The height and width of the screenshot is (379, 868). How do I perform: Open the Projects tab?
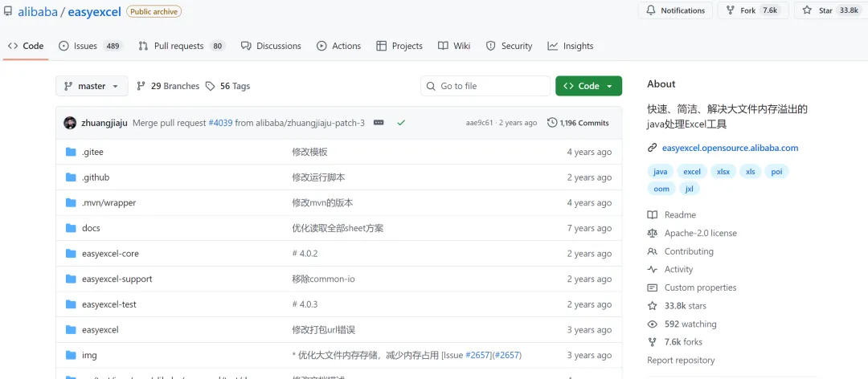[399, 46]
